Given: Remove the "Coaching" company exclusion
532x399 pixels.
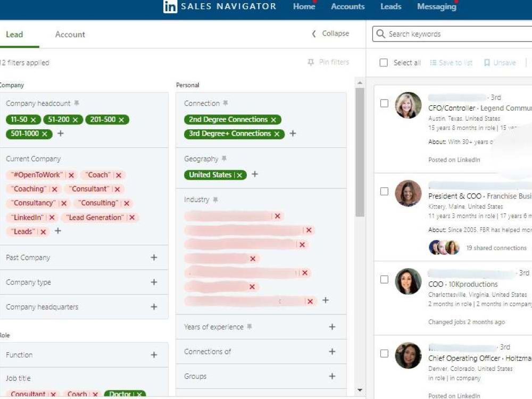Looking at the screenshot, I should (x=55, y=189).
